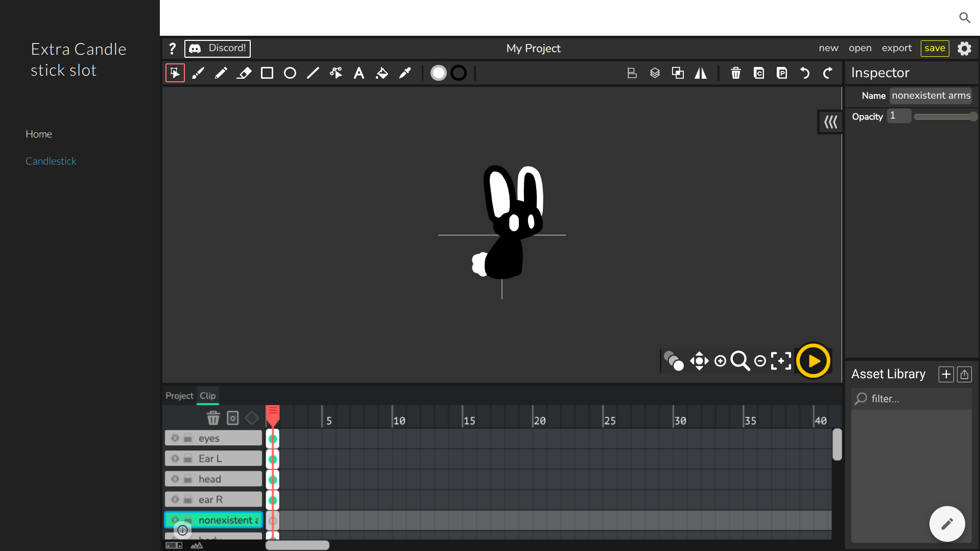Collapse the Inspector panel with arrows

830,122
